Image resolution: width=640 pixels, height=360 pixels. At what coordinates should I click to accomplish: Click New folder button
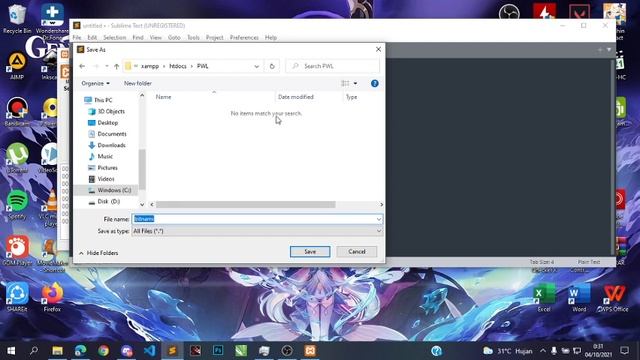pyautogui.click(x=138, y=83)
